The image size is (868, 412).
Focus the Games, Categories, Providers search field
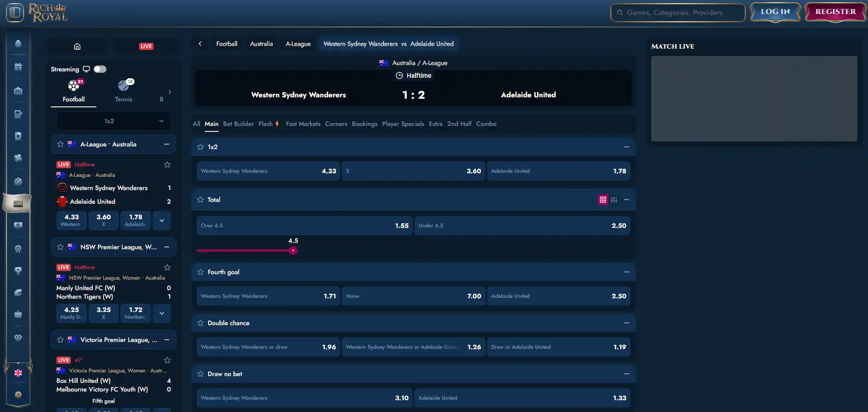[678, 13]
